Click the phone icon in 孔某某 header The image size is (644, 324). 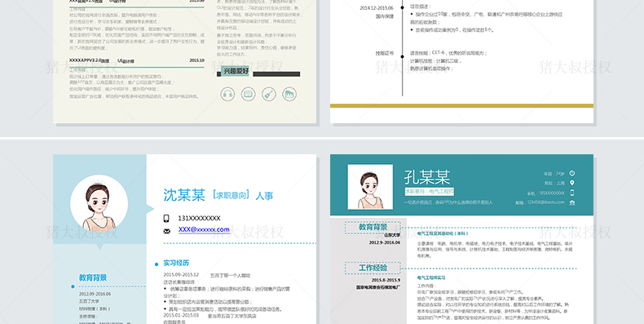pyautogui.click(x=572, y=193)
